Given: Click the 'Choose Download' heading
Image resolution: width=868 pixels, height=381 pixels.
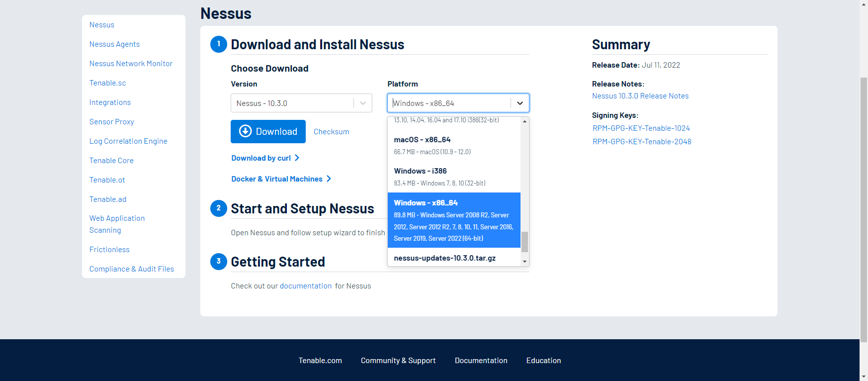Looking at the screenshot, I should pos(269,69).
